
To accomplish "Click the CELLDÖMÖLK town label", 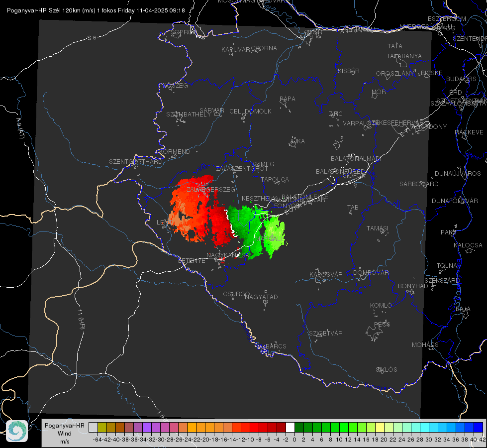I will tap(250, 112).
